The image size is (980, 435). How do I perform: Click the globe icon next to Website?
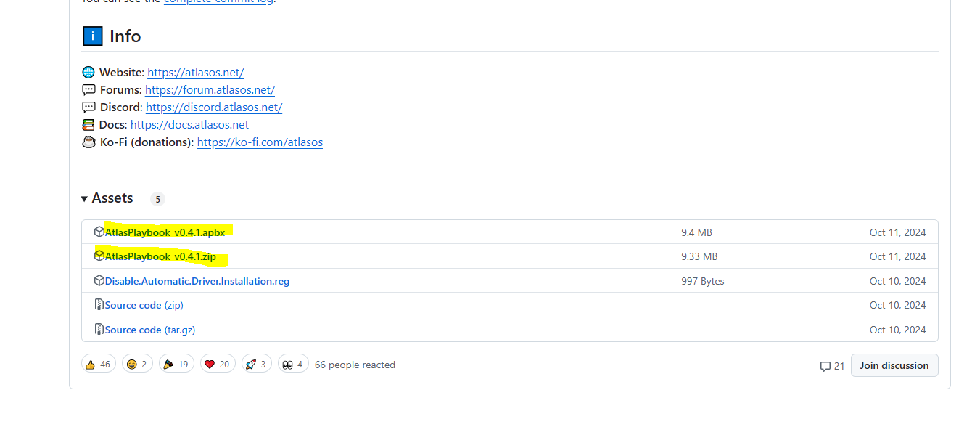coord(88,73)
